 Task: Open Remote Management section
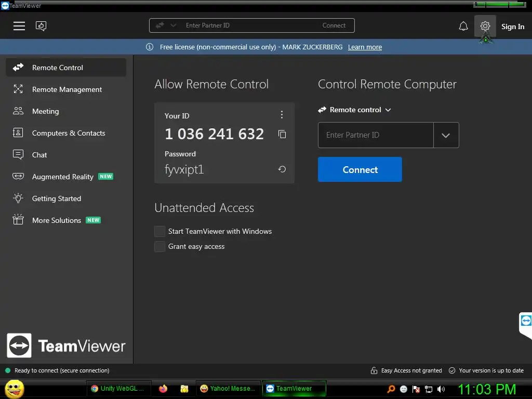coord(66,89)
